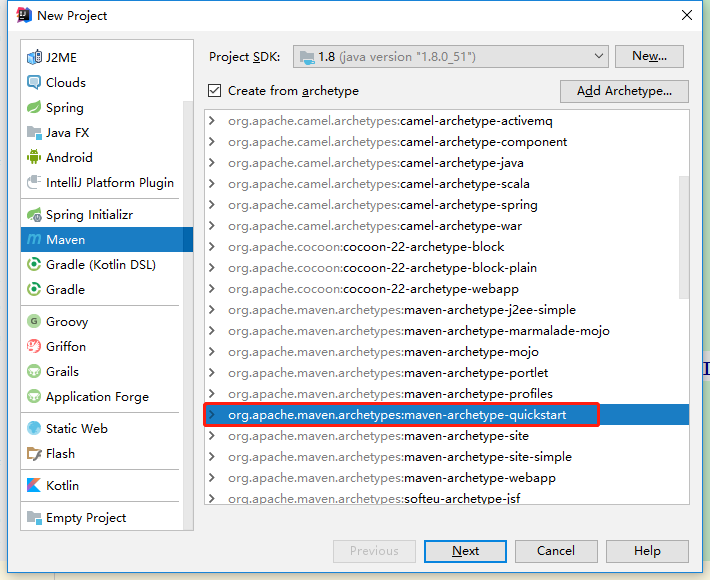Viewport: 710px width, 580px height.
Task: Expand the camel-archetype-component node
Action: point(211,142)
